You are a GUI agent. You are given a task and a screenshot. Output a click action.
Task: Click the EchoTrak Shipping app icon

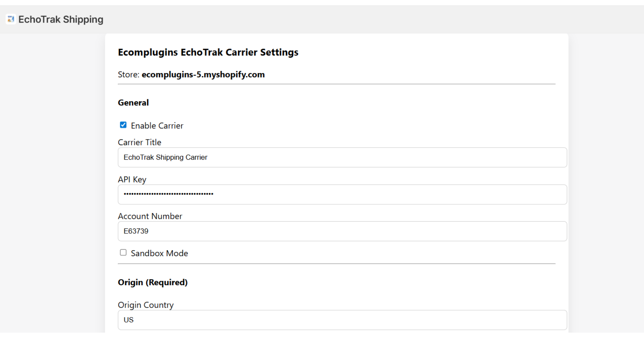pos(11,19)
